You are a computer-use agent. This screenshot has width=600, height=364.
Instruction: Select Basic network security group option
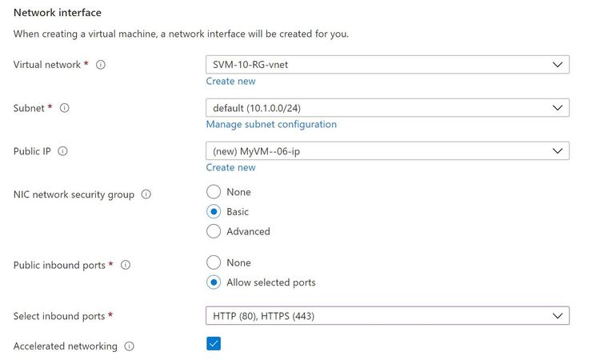214,212
